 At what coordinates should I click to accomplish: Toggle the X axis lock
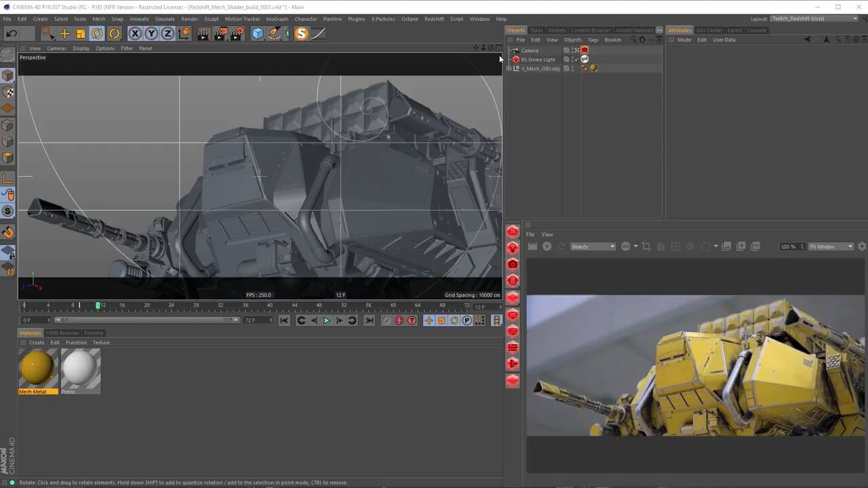click(x=135, y=33)
